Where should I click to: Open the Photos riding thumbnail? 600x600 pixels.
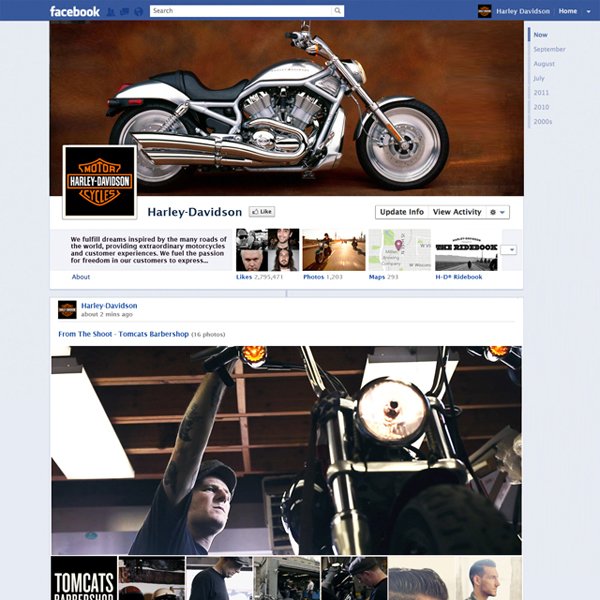pos(334,249)
